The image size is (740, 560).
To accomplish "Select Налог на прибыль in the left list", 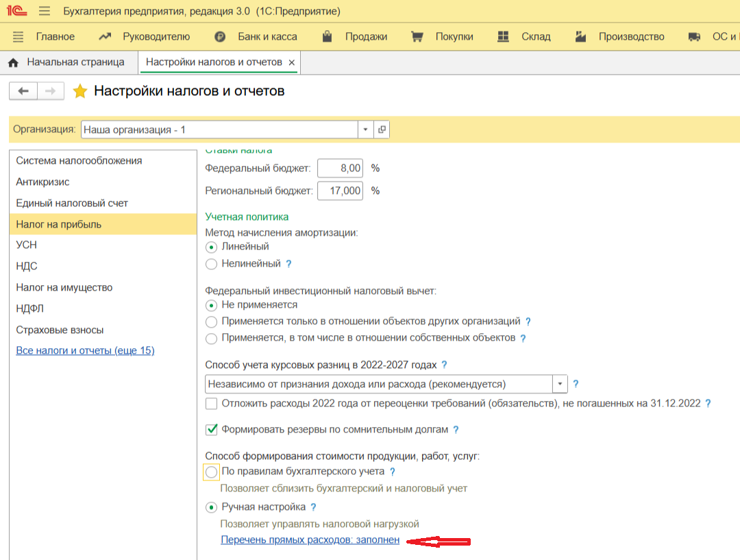I will coord(103,224).
